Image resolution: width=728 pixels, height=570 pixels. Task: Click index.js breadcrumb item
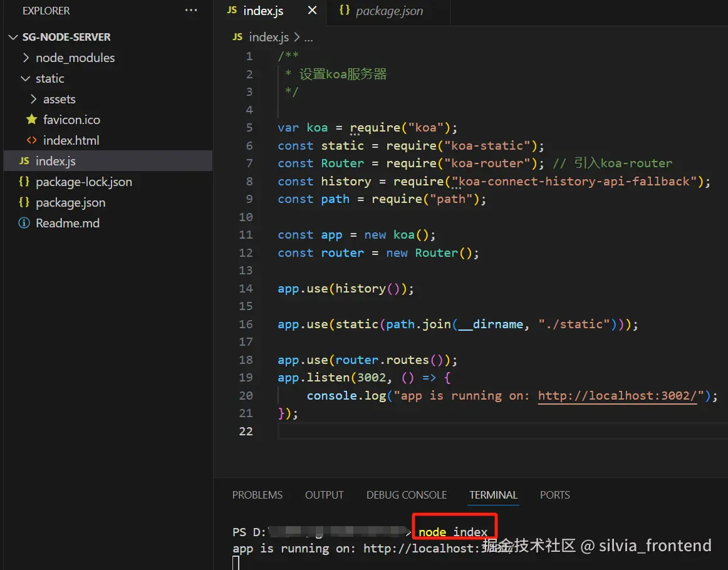(x=269, y=37)
